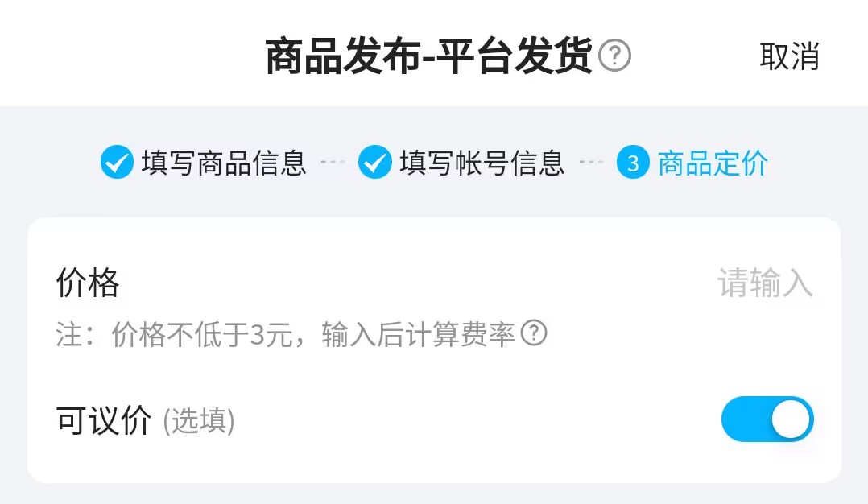
Task: Open the fee rate question mark help
Action: (x=534, y=333)
